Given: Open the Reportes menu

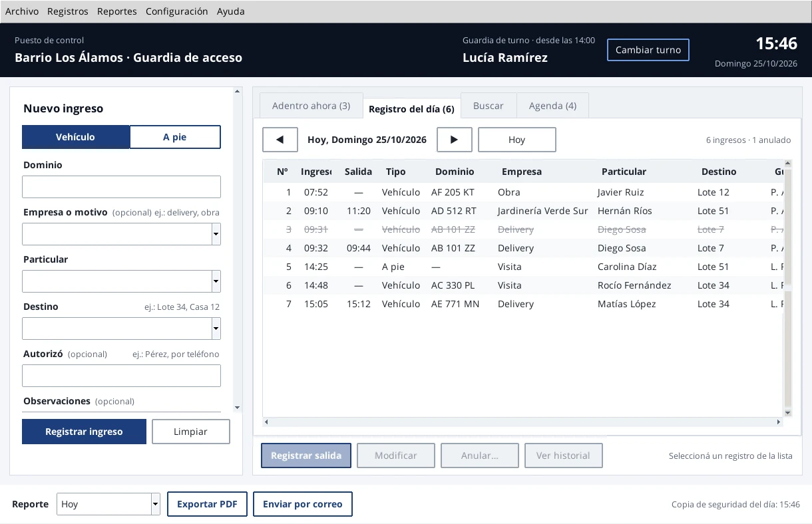Looking at the screenshot, I should click(x=117, y=11).
